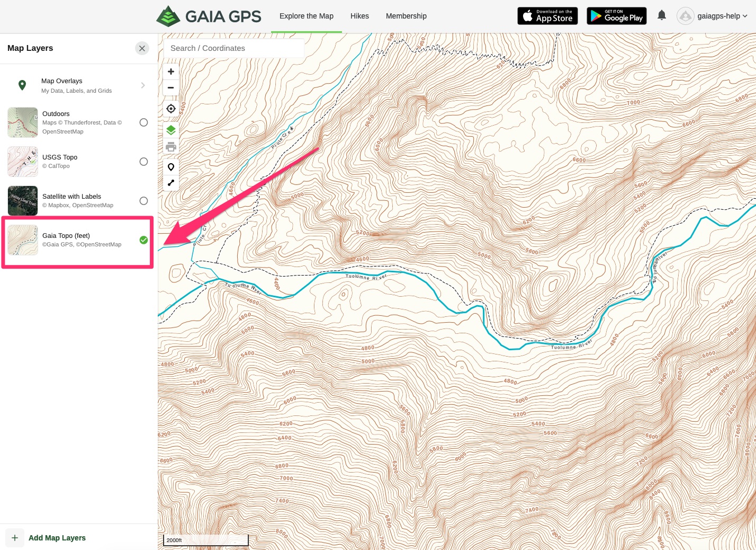
Task: Select the create route tool
Action: [171, 183]
